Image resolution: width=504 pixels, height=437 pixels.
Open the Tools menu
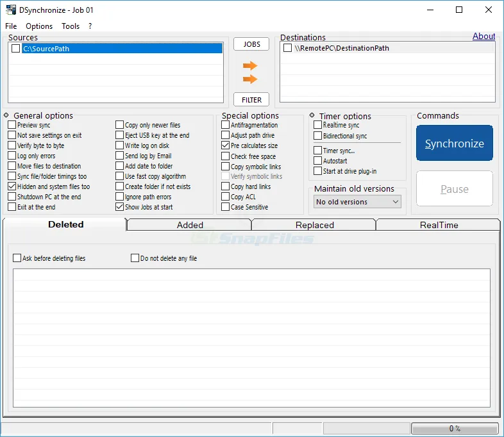click(x=71, y=26)
